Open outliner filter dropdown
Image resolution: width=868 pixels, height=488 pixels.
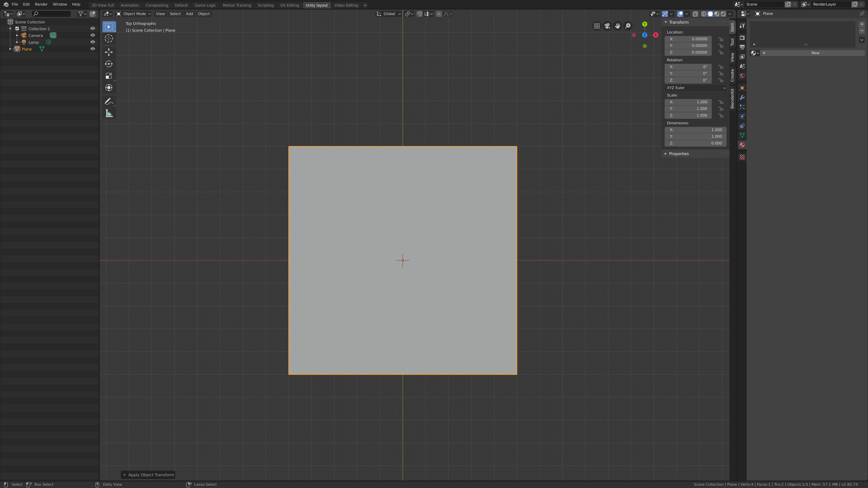pos(82,14)
